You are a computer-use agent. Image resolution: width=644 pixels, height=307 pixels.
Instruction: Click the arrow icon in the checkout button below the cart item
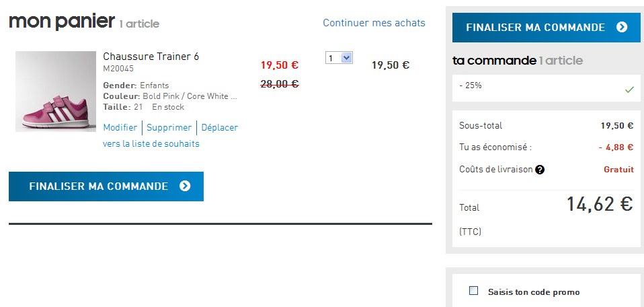185,186
